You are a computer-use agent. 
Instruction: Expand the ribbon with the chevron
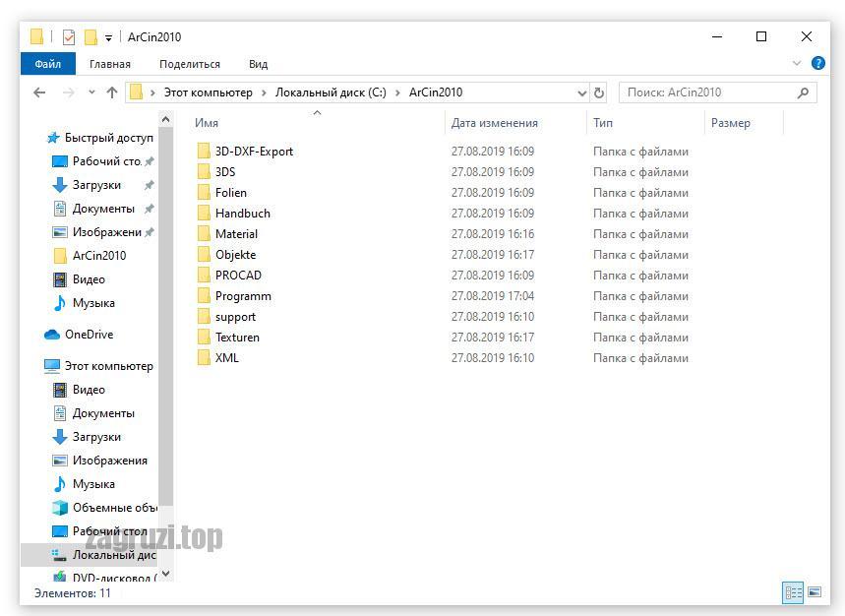(x=797, y=64)
